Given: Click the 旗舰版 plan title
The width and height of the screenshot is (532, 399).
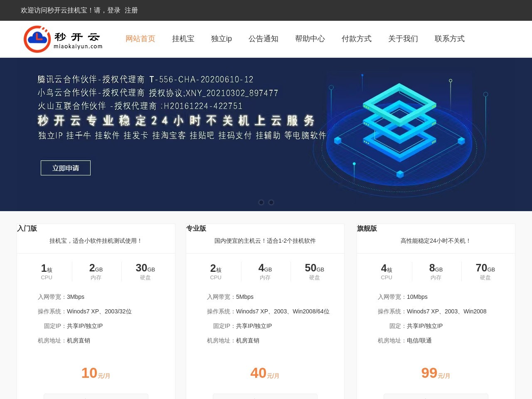Looking at the screenshot, I should 367,228.
